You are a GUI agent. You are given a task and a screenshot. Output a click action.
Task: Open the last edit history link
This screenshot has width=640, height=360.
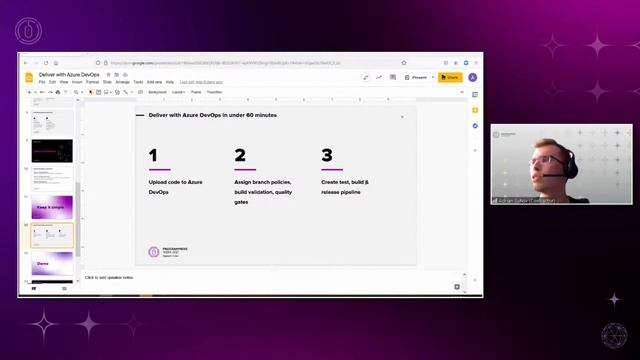coord(201,82)
